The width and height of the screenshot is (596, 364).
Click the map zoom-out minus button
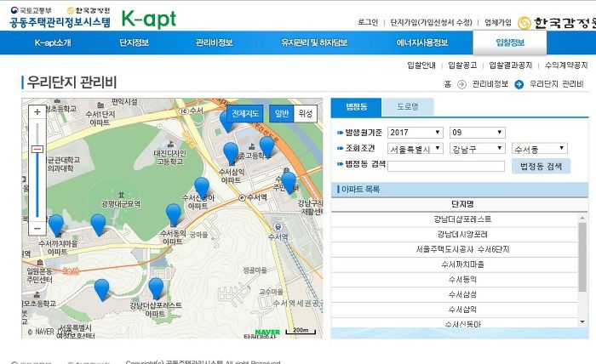[x=37, y=229]
